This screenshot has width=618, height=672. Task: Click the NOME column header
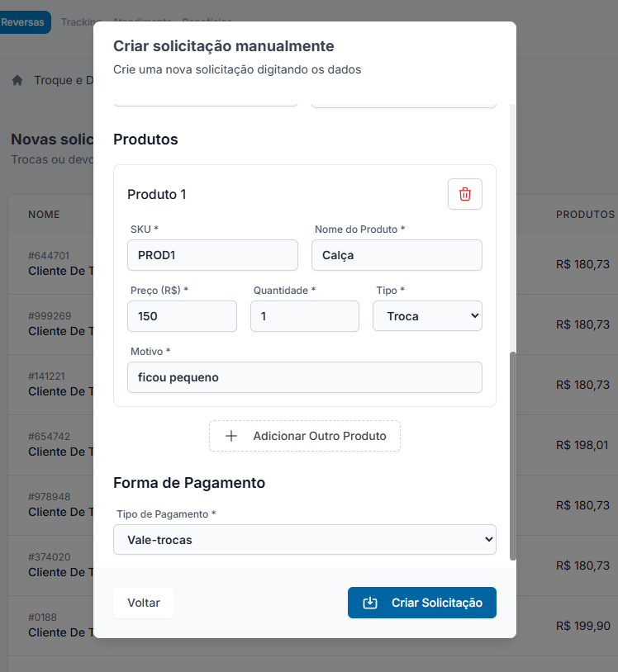point(45,215)
